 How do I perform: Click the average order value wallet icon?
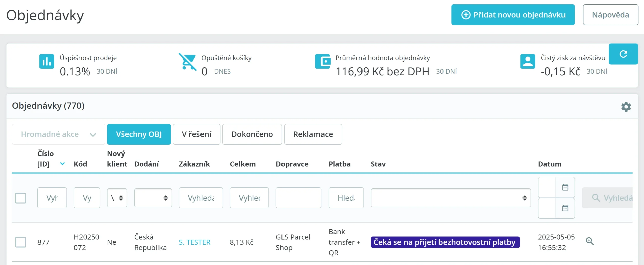point(323,61)
